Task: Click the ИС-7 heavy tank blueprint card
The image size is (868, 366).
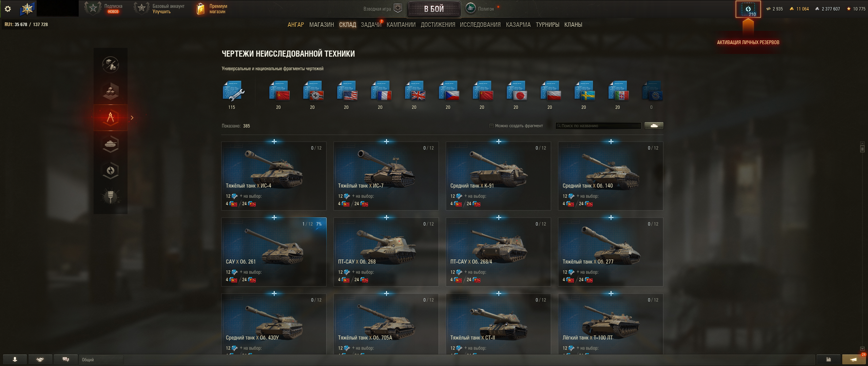Action: (x=386, y=176)
